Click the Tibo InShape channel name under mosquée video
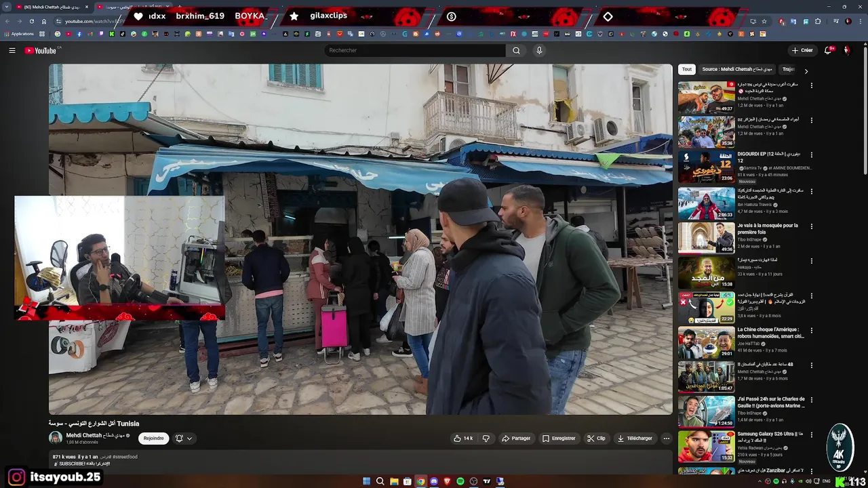868x488 pixels. (749, 239)
